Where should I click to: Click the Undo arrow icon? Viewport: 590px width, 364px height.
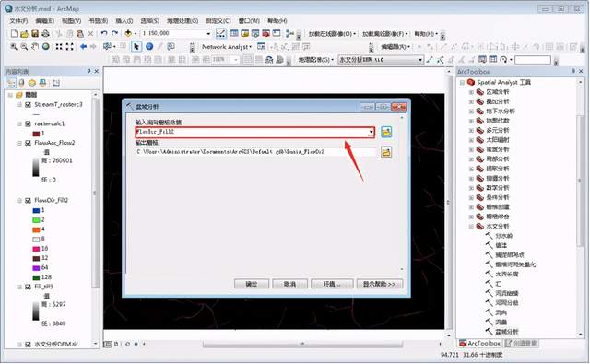tap(104, 34)
